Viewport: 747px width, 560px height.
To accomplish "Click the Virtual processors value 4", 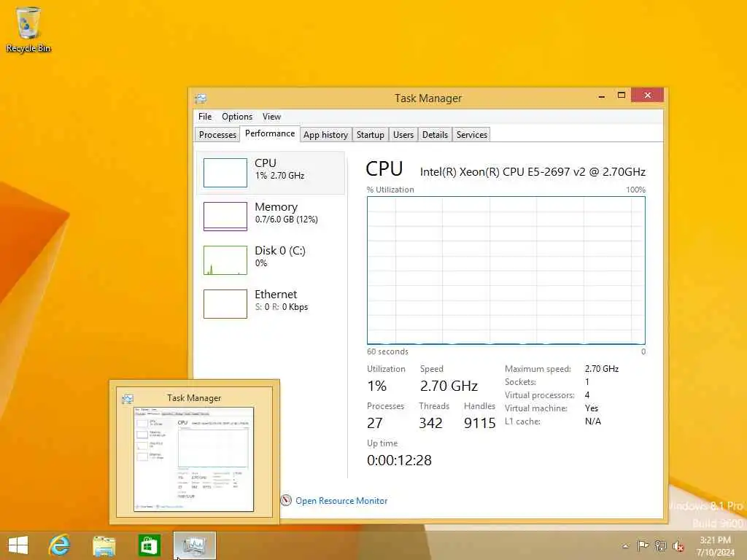I will [587, 395].
